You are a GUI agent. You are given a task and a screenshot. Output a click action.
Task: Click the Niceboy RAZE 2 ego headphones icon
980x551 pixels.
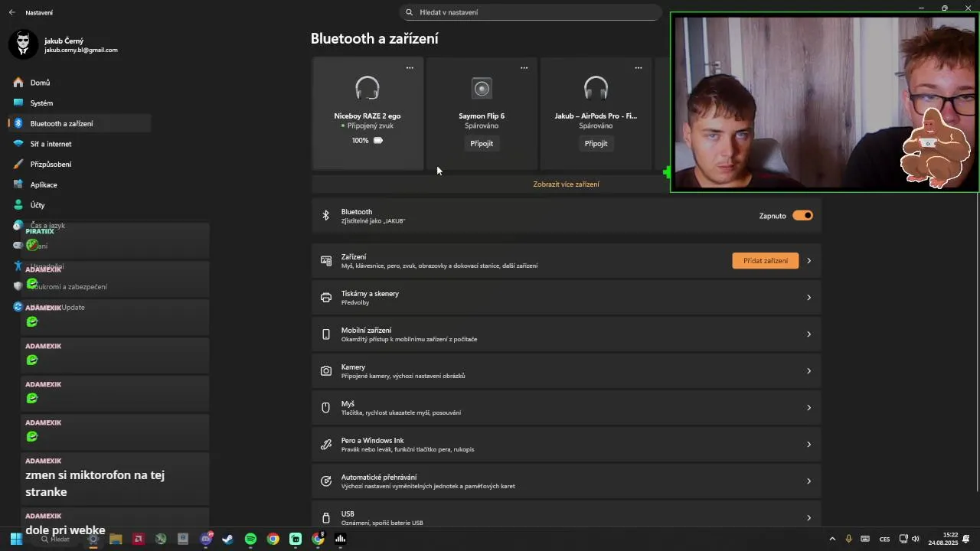[367, 89]
